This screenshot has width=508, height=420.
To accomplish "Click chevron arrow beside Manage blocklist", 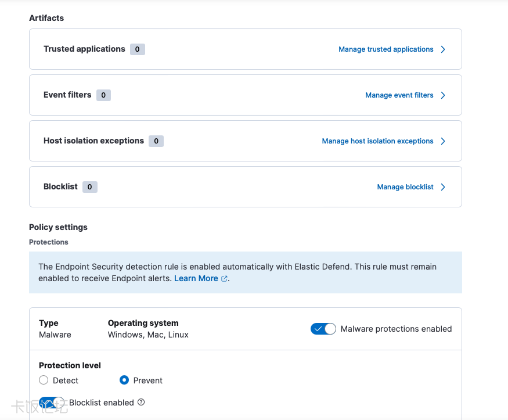I will 443,187.
